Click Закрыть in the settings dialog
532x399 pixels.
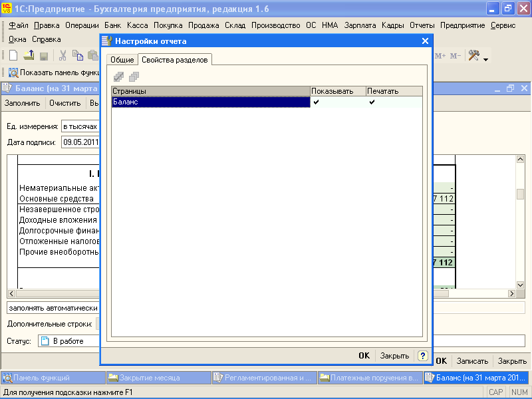(394, 356)
